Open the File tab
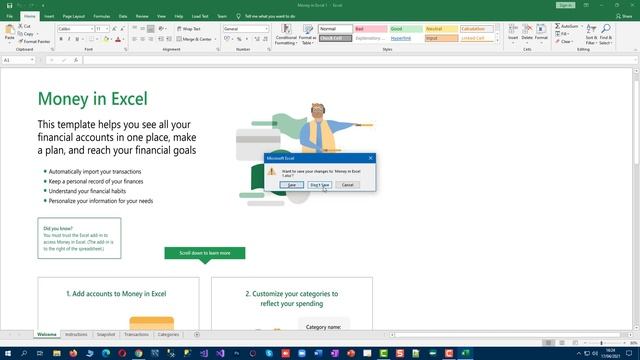Viewport: 640px width, 360px height. 9,16
